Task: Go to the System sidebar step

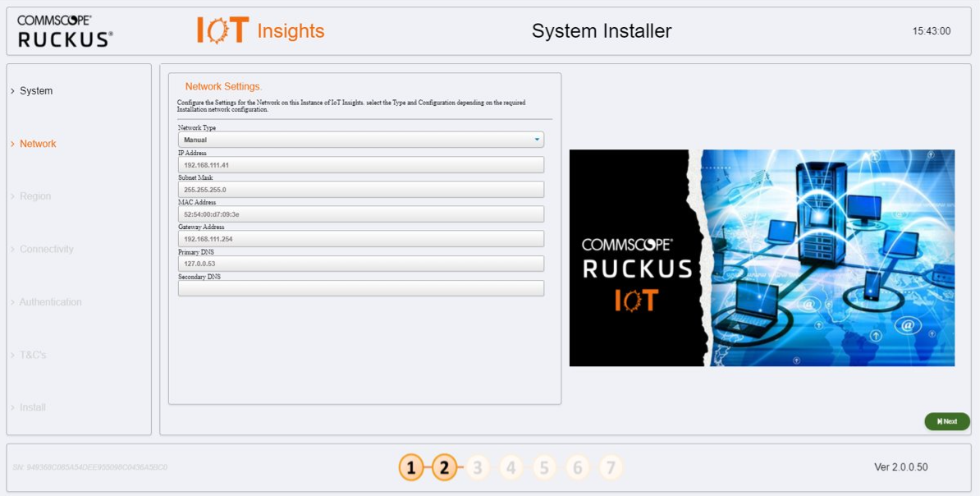Action: [36, 90]
